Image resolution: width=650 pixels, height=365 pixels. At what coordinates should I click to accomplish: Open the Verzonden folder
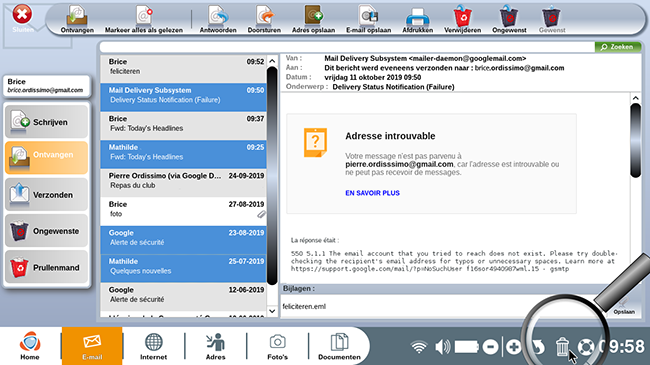pos(46,195)
